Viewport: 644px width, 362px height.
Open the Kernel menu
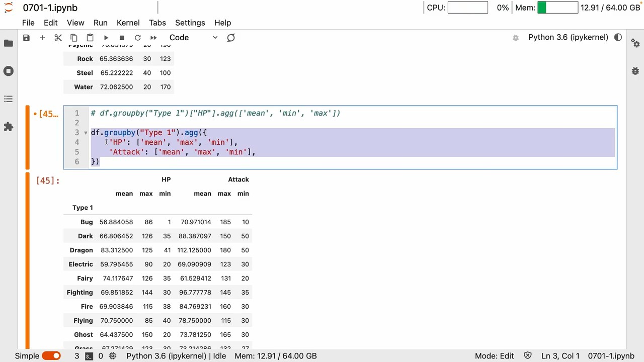(x=128, y=23)
